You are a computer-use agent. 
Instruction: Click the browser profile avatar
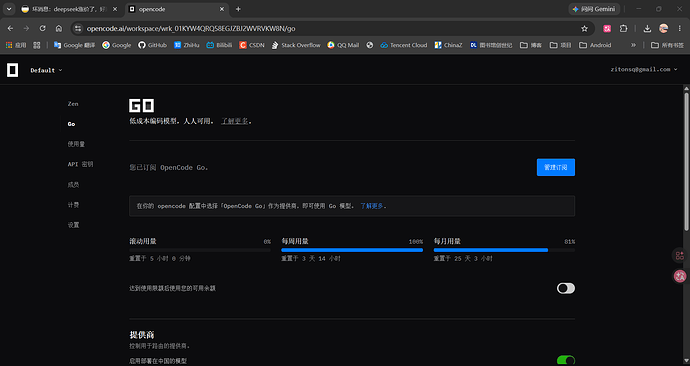point(663,29)
